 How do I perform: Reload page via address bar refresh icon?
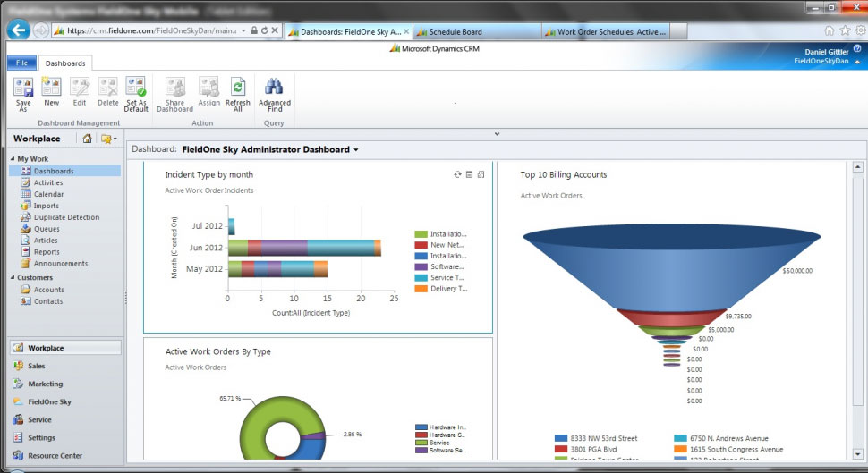[264, 30]
